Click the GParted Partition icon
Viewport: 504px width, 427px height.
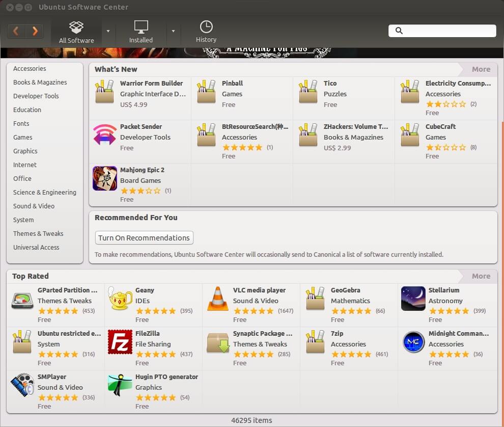tap(22, 301)
